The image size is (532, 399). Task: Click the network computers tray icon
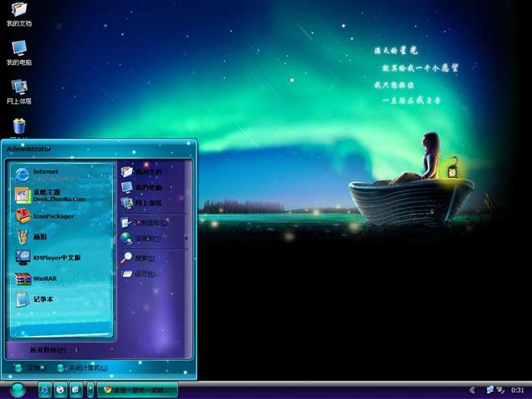click(490, 390)
